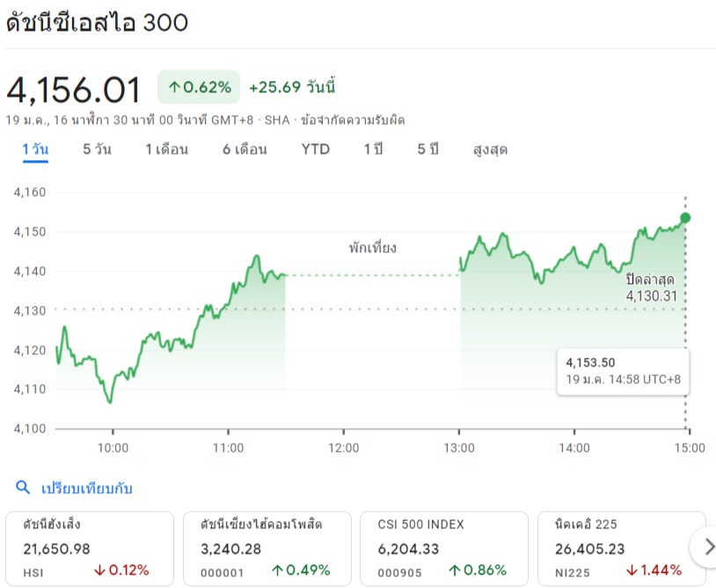The image size is (716, 588).
Task: Open the ข้อจำกัดความรับผิด disclaimer link
Action: point(353,120)
